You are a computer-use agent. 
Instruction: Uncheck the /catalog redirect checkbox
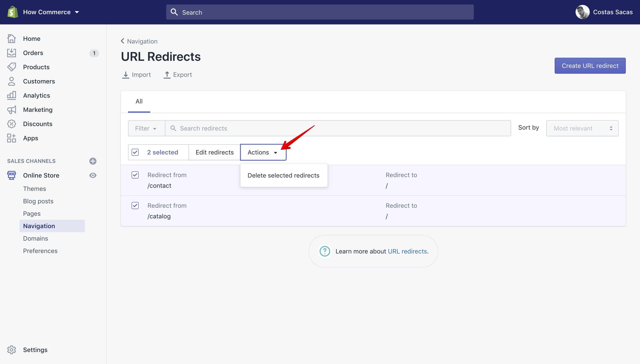point(135,206)
